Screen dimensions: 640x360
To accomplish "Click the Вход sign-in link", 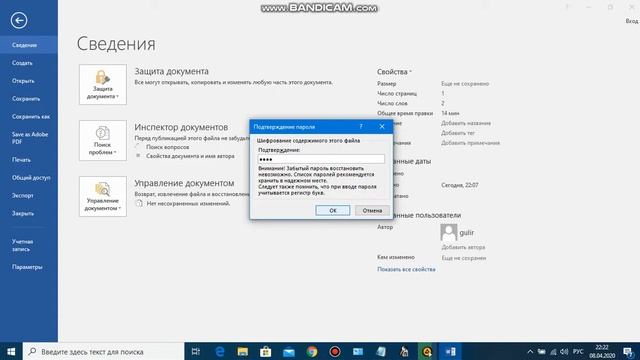I will [x=632, y=21].
